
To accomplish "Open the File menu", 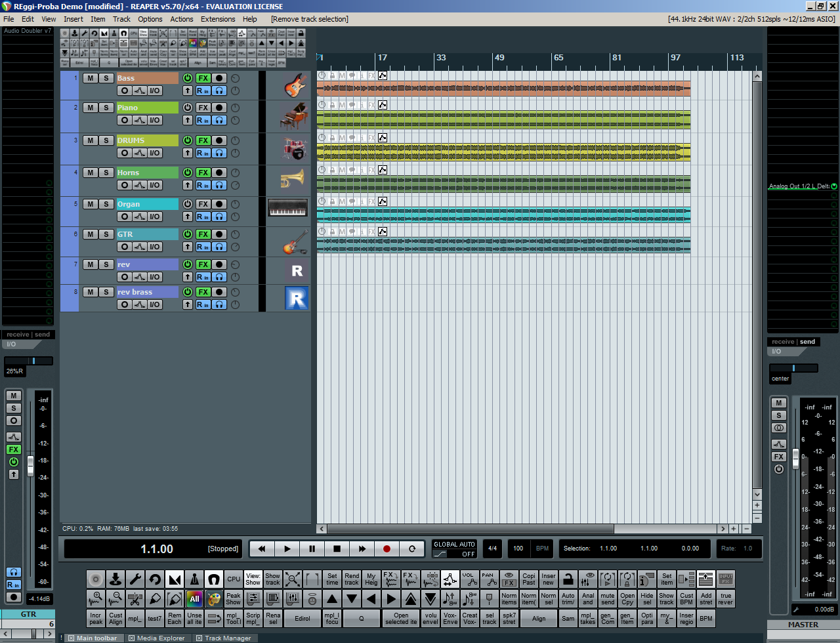I will point(9,19).
